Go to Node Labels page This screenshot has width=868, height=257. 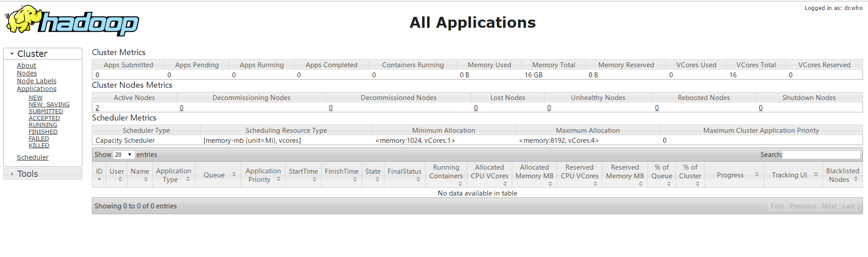point(36,81)
